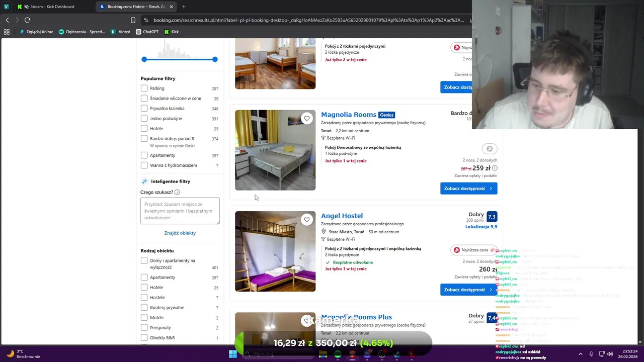Select Obiekty B&B checkbox
This screenshot has width=644, height=362.
(x=144, y=338)
